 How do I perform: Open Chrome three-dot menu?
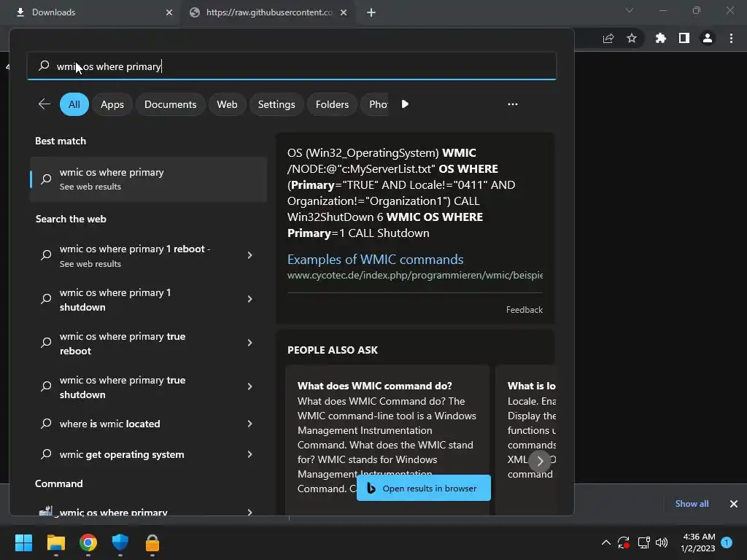coord(731,38)
